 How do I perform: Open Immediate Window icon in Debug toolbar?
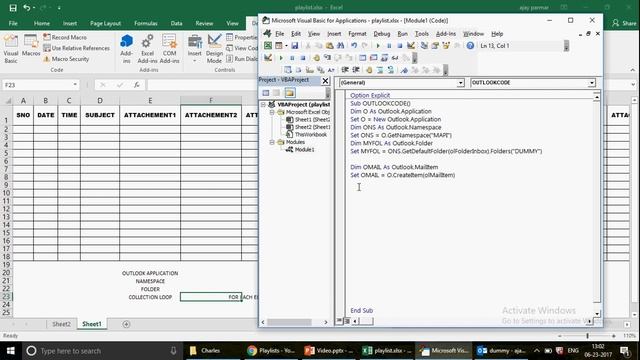[x=373, y=58]
